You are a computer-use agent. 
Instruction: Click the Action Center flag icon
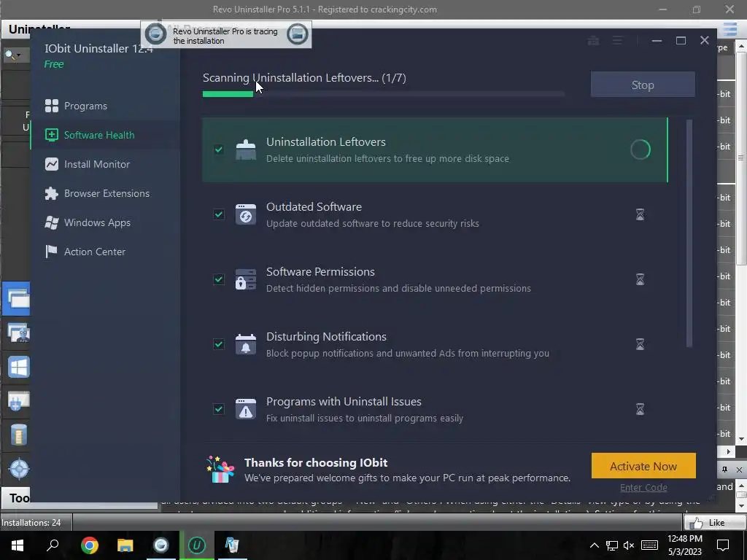[52, 252]
